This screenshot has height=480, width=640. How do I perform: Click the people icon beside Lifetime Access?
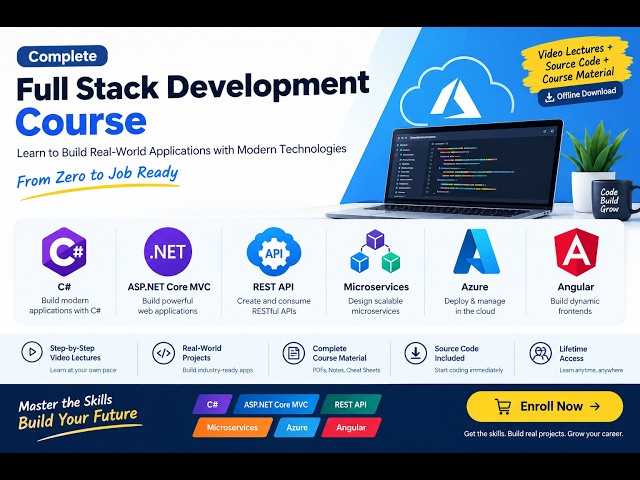pyautogui.click(x=540, y=353)
